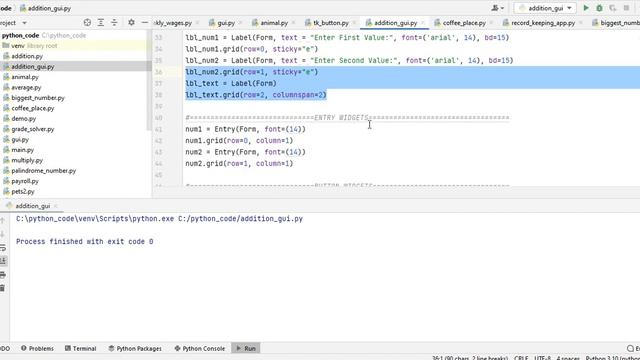640x360 pixels.
Task: Click the python.exe command line in console output
Action: (x=159, y=219)
